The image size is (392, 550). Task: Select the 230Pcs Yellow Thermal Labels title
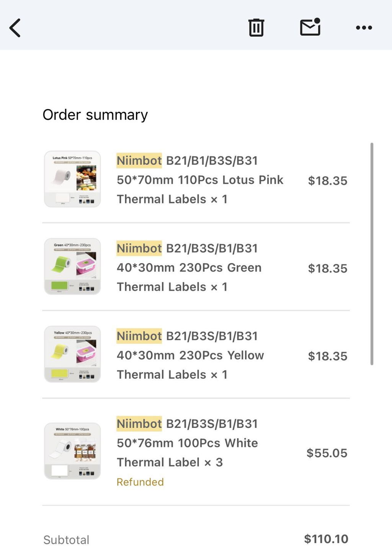click(190, 355)
